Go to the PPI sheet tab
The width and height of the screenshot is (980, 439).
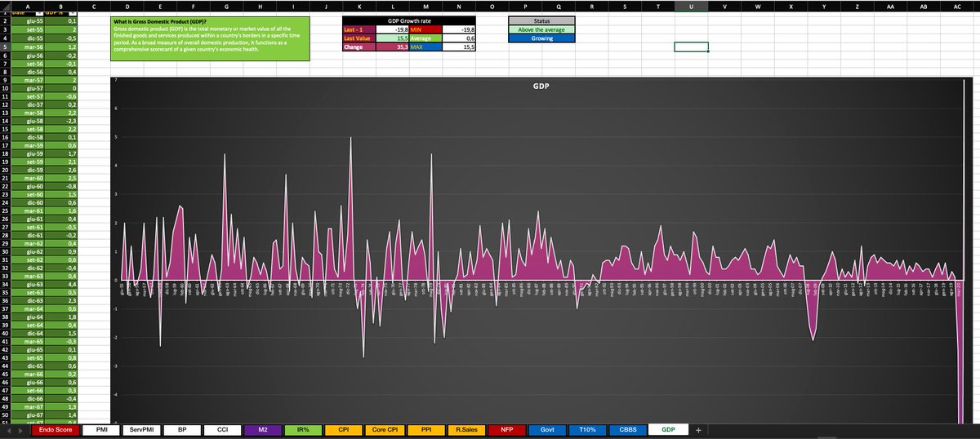click(x=425, y=429)
